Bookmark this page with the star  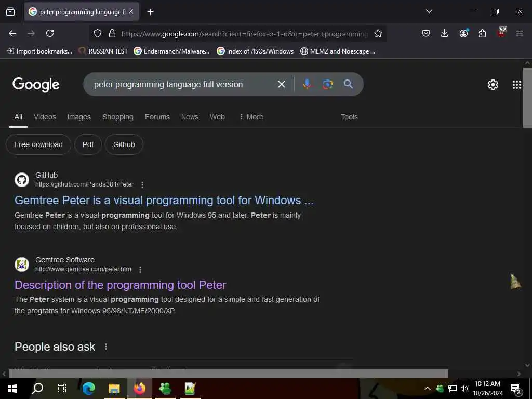(x=378, y=33)
